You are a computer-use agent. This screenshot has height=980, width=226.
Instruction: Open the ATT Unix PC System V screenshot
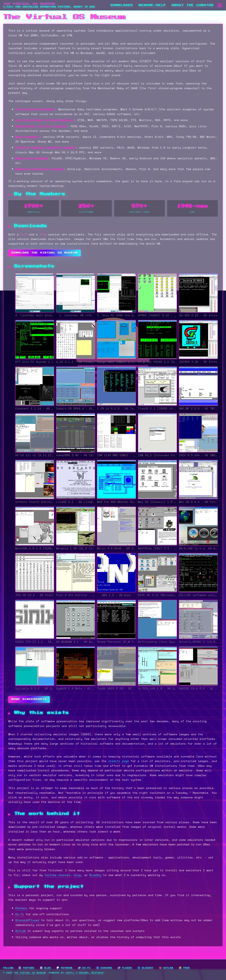click(x=34, y=340)
